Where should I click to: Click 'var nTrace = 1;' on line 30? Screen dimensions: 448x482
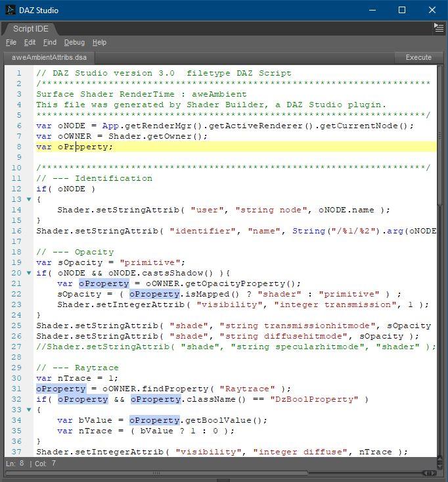coord(77,378)
